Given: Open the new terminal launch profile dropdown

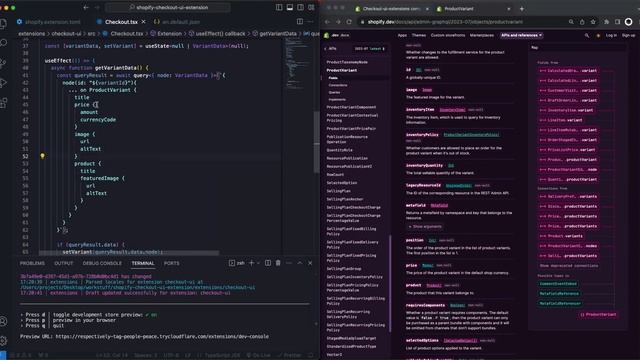Looking at the screenshot, I should (258, 263).
